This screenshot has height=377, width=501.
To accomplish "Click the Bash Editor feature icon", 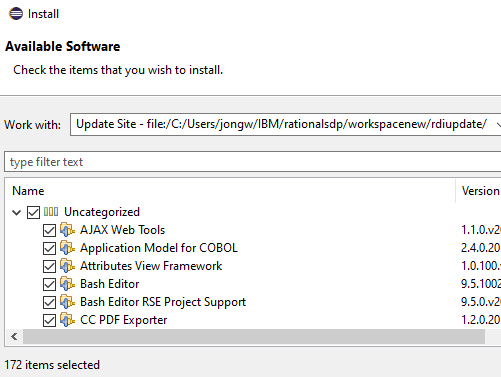I will tap(67, 284).
